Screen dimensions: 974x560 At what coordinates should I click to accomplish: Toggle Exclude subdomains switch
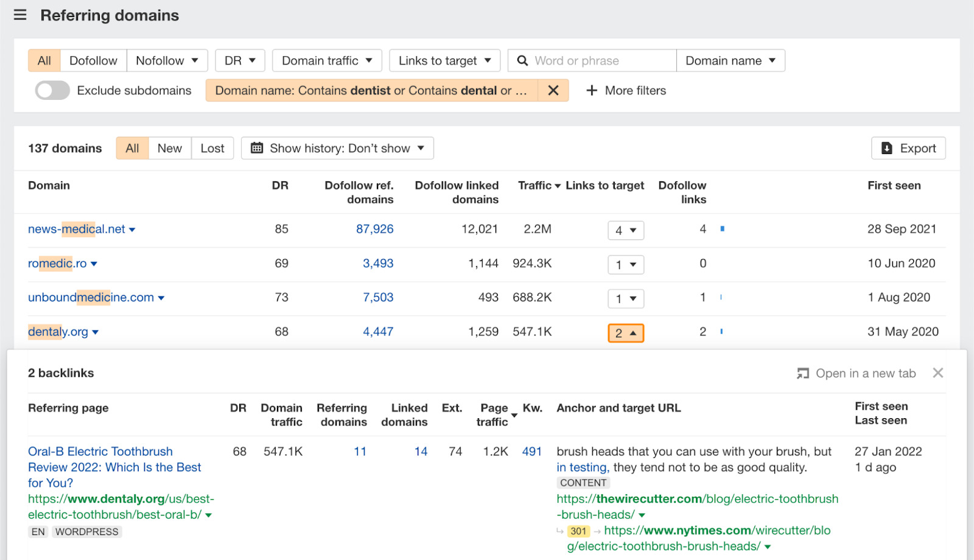click(x=52, y=90)
